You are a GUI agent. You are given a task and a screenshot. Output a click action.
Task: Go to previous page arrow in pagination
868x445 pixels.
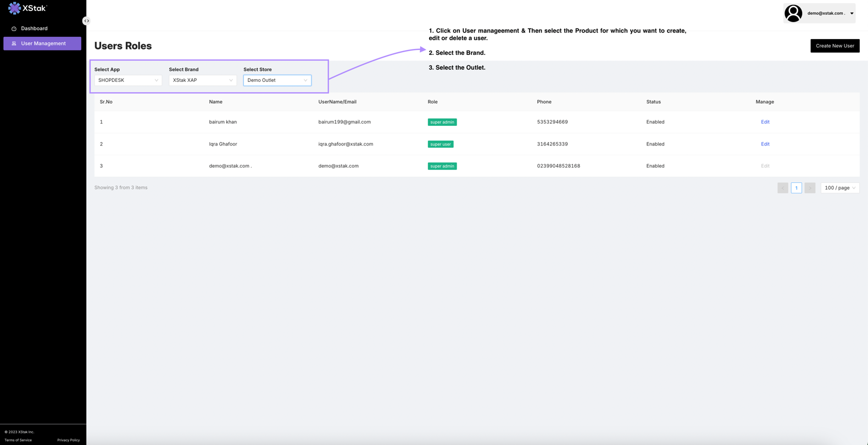click(783, 188)
